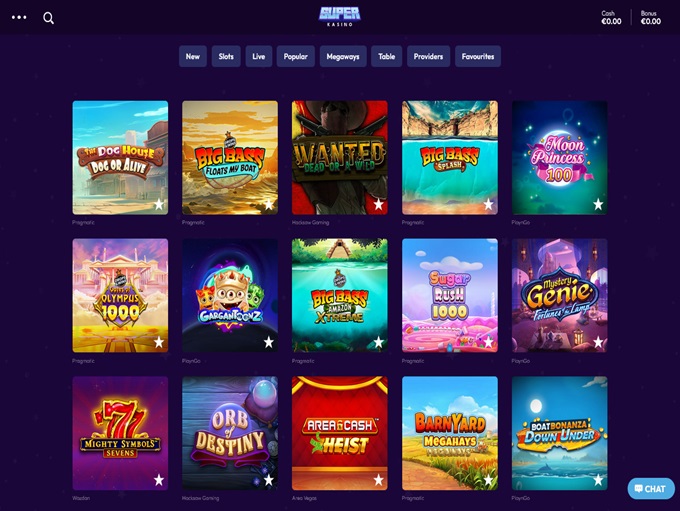Screen dimensions: 680x511
Task: Launch Big Bass Floats My Boat thumbnail
Action: pyautogui.click(x=230, y=158)
